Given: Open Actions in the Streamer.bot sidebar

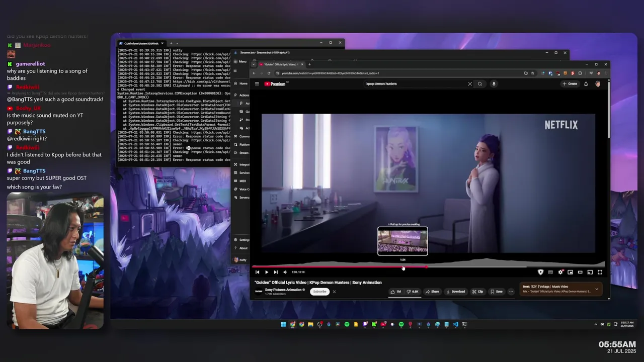Looking at the screenshot, I should (x=242, y=95).
